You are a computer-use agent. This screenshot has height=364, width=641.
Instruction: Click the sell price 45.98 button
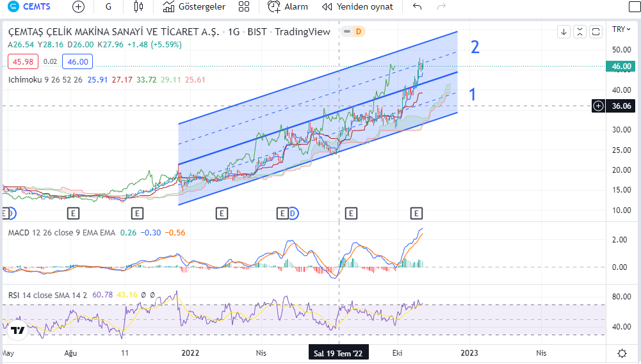23,61
